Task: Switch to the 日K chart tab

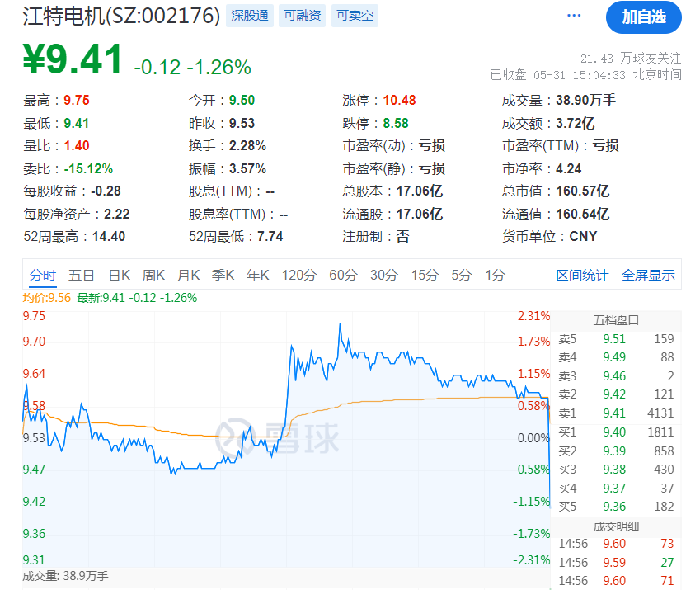Action: [x=120, y=275]
